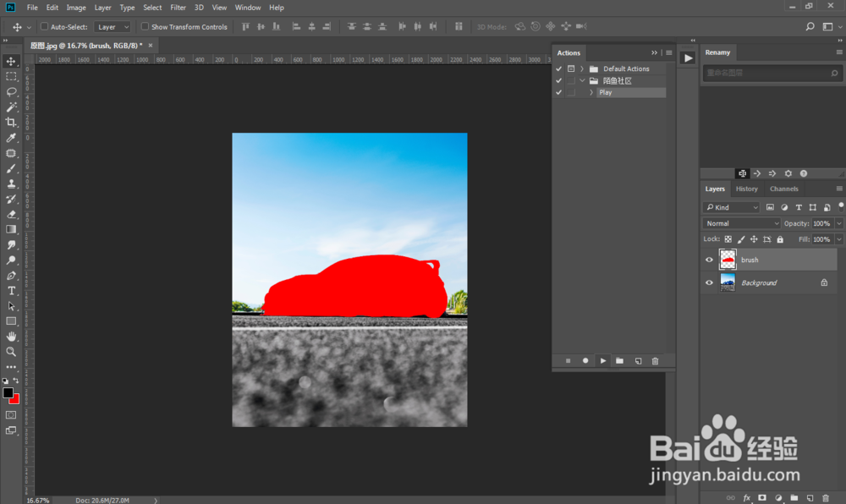Select the Gradient tool

coord(11,229)
